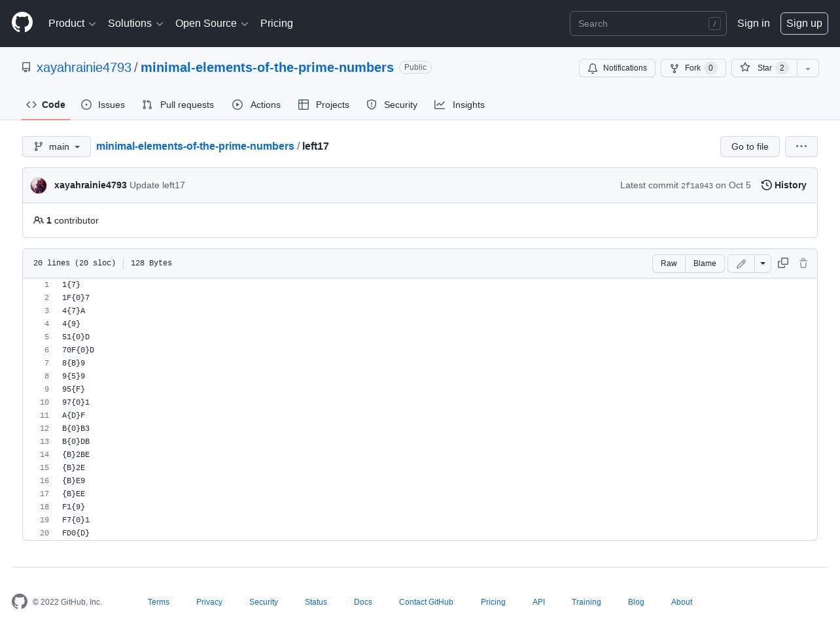The height and width of the screenshot is (642, 840).
Task: Click the trash delete file icon
Action: click(803, 263)
